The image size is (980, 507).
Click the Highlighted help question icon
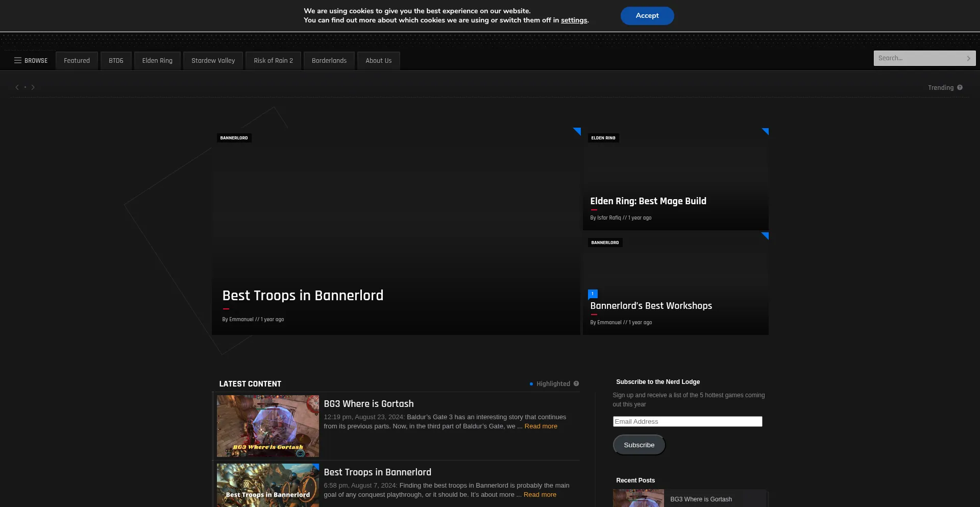tap(576, 383)
